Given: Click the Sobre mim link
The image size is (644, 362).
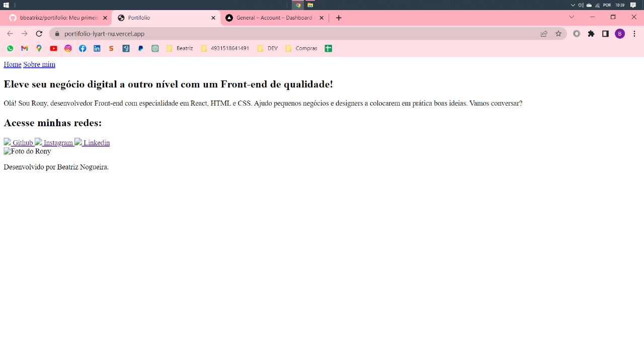Looking at the screenshot, I should point(39,64).
